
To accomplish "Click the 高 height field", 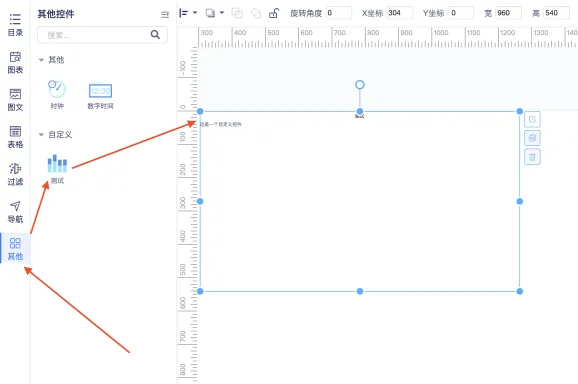I will (x=556, y=13).
